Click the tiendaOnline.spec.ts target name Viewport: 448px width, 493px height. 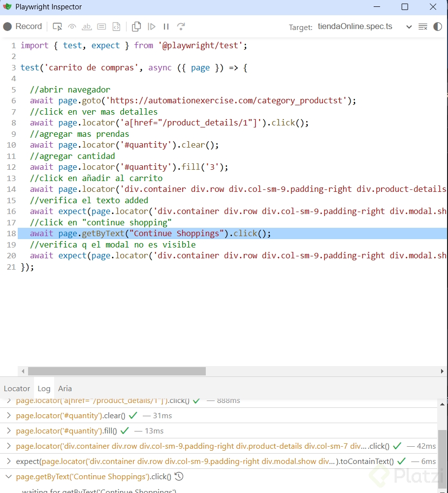355,27
